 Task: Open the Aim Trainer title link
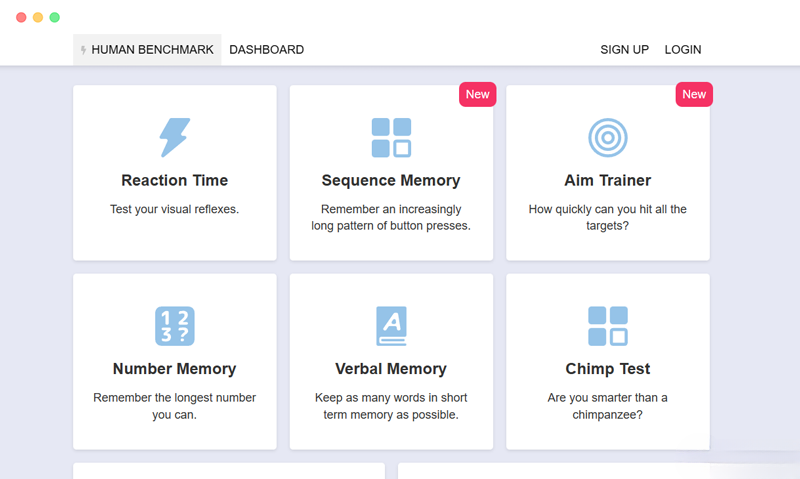[608, 181]
